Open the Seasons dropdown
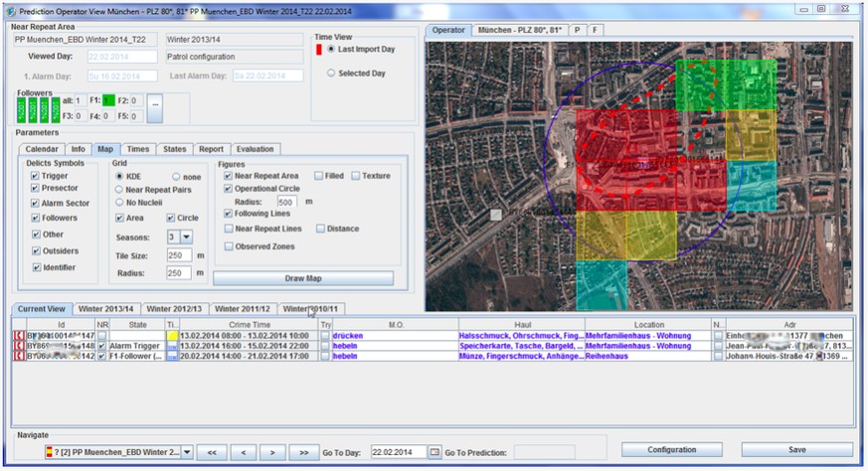868x471 pixels. point(185,237)
